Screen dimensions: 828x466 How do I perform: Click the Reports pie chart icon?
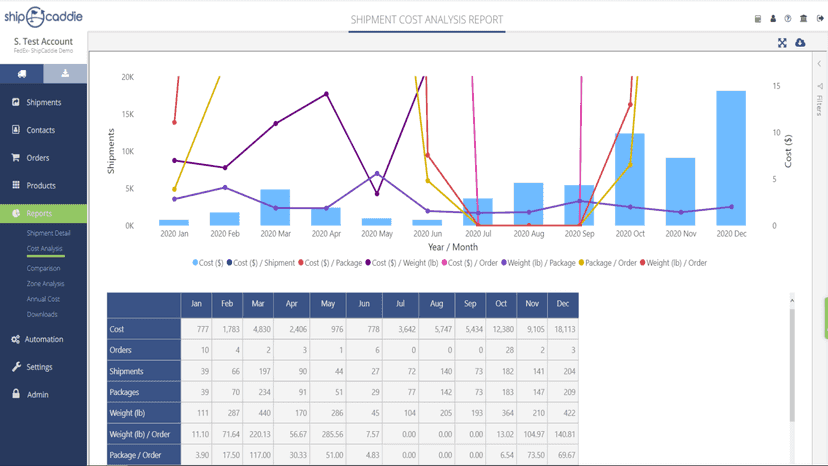click(x=16, y=213)
